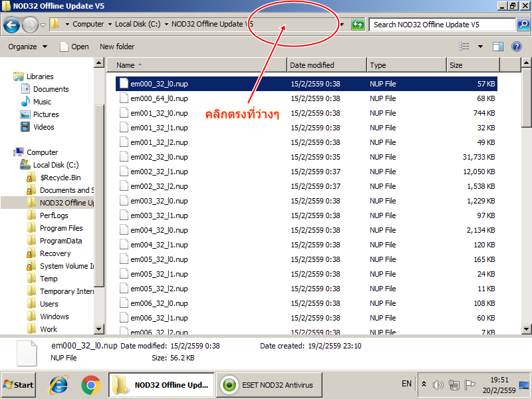Screen dimensions: 532x399
Task: Toggle the preview pane icon
Action: pos(497,47)
